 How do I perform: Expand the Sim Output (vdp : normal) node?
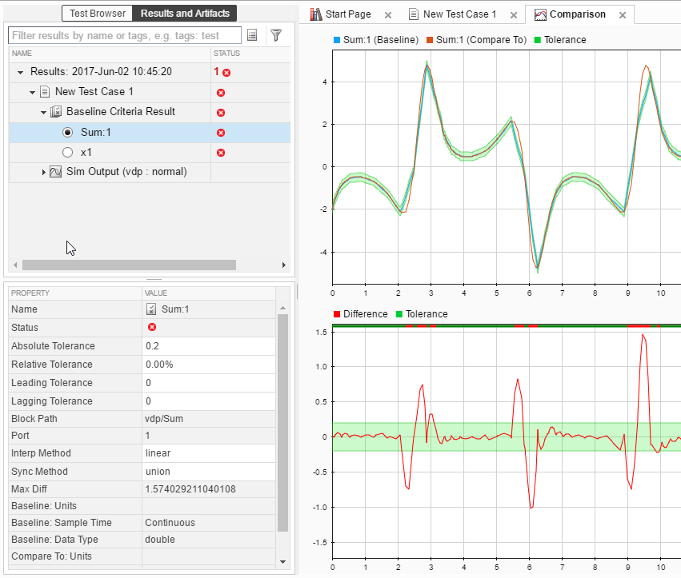coord(43,172)
